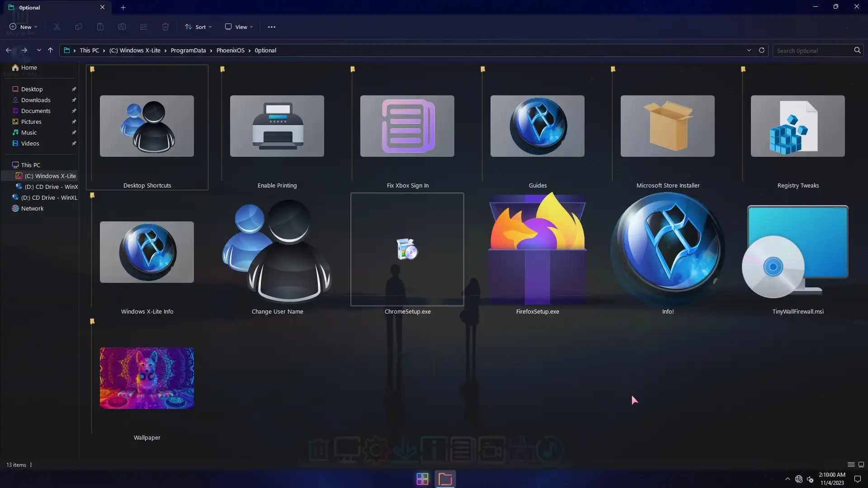Open the Registry Tweaks folder
Image resolution: width=868 pixels, height=488 pixels.
797,127
